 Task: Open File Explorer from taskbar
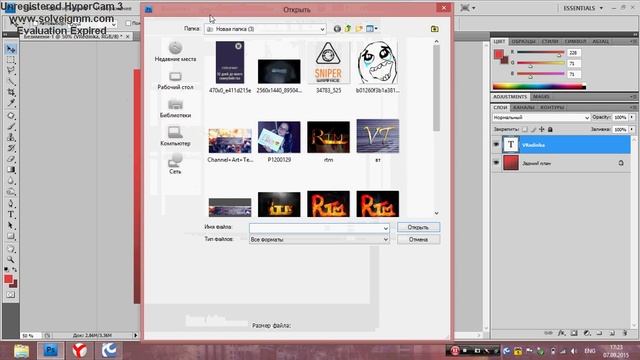pos(21,351)
